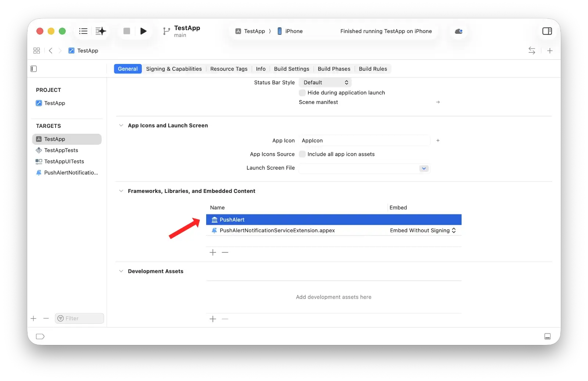The height and width of the screenshot is (381, 588).
Task: Switch to the Build Settings tab
Action: [x=291, y=69]
